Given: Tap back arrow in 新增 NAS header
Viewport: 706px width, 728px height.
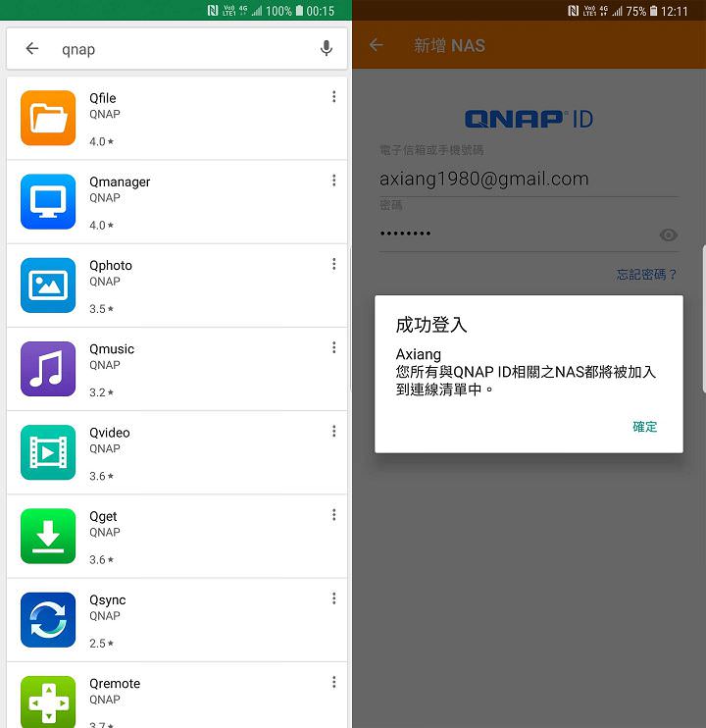Looking at the screenshot, I should coord(377,45).
